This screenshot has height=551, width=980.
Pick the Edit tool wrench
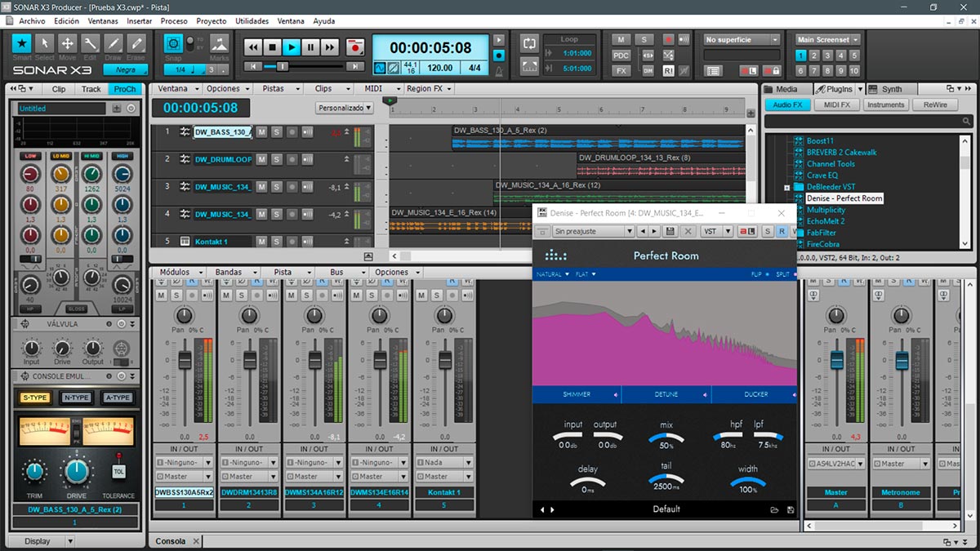[90, 43]
